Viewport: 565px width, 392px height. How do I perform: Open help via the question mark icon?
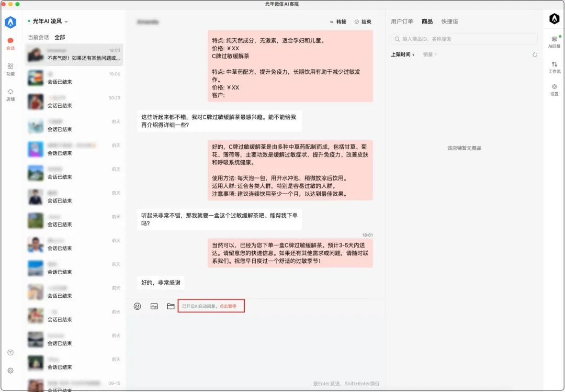click(x=10, y=352)
